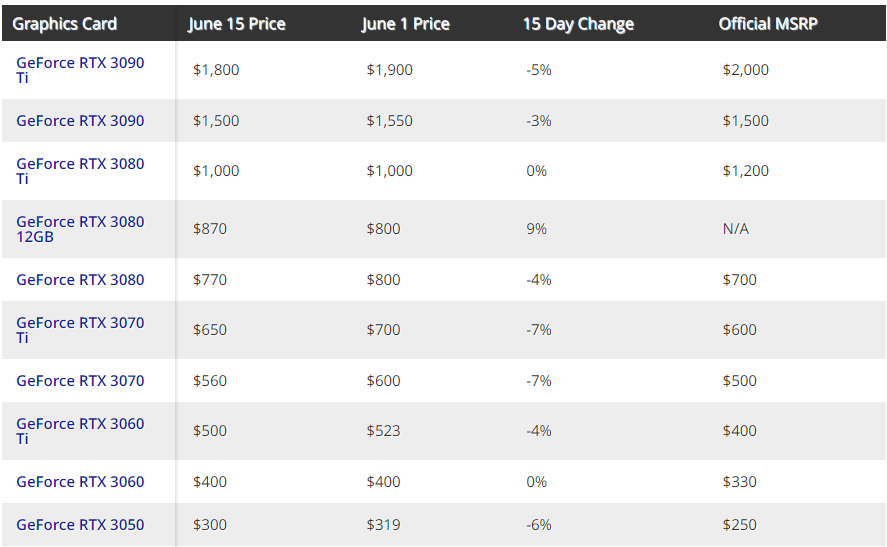Click the GeForce RTX 3090 link
The image size is (887, 547).
[x=80, y=120]
